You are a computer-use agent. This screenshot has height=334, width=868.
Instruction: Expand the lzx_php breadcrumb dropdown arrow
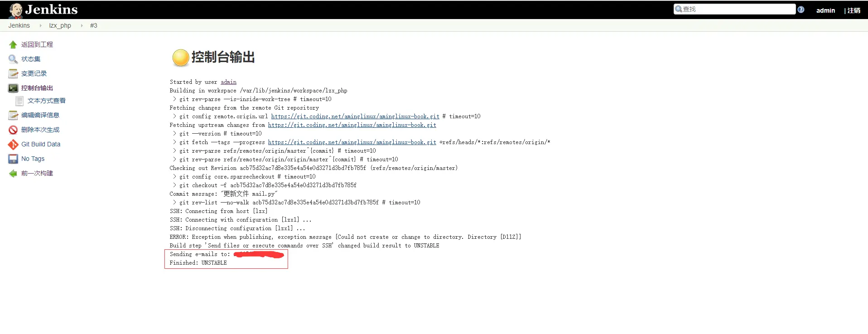[x=82, y=25]
